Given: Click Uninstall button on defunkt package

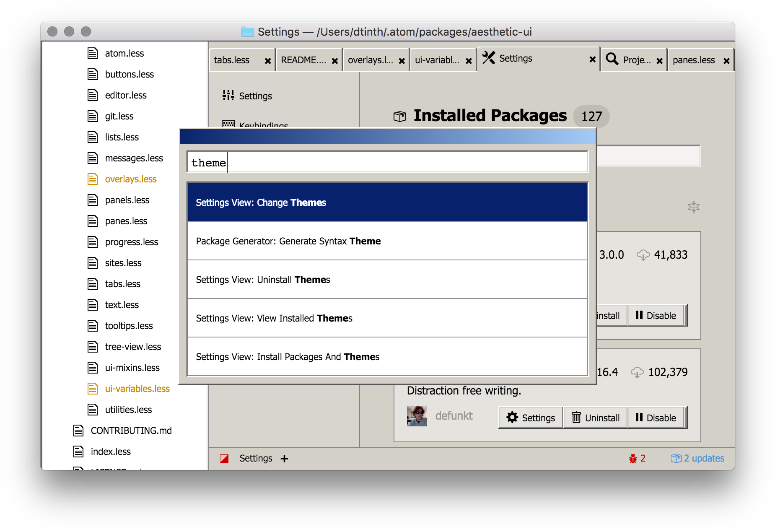Looking at the screenshot, I should [x=595, y=418].
